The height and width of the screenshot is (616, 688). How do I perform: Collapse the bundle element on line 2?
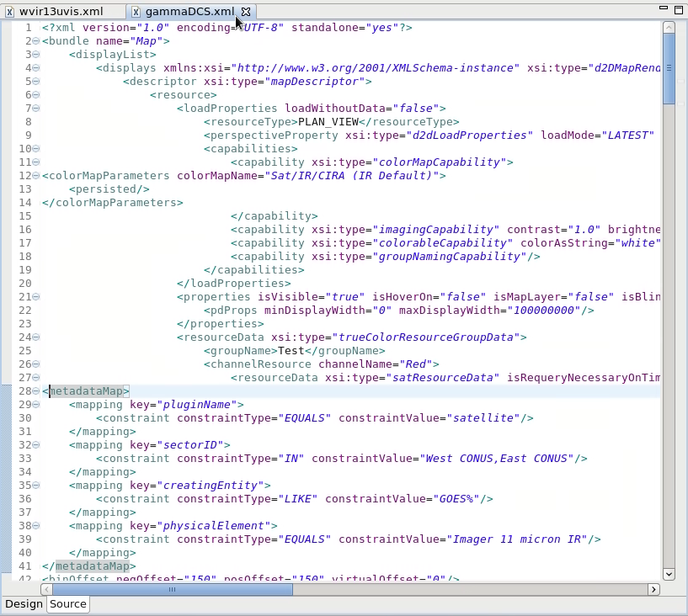point(36,41)
